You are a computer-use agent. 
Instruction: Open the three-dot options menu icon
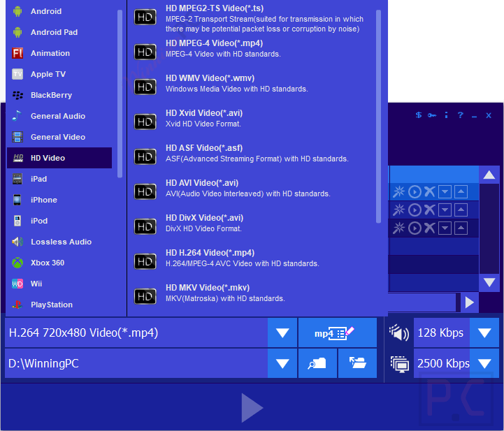coord(446,115)
